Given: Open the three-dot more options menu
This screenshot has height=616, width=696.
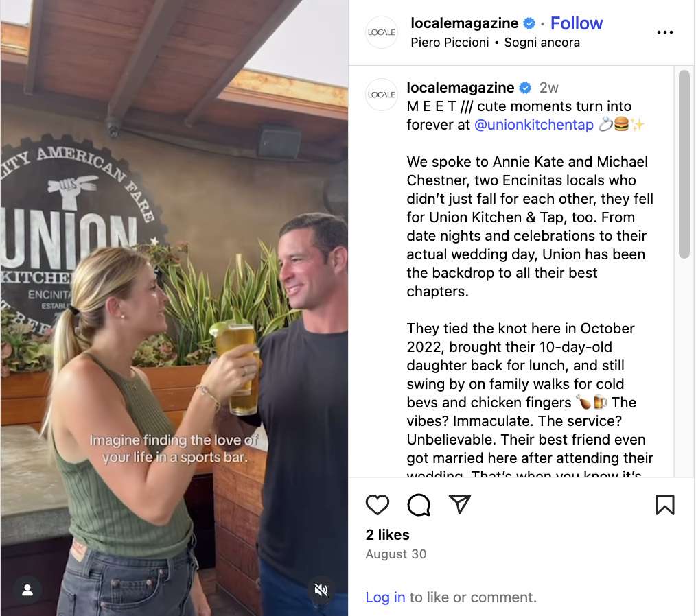Looking at the screenshot, I should [664, 32].
